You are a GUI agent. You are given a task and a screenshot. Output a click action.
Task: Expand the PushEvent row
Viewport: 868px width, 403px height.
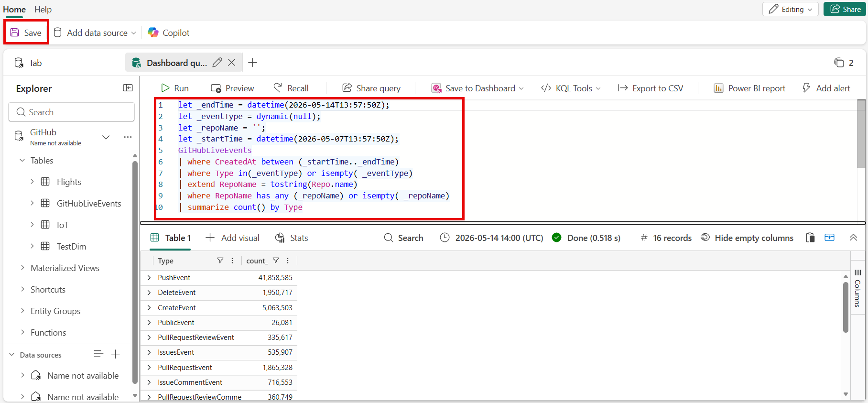(149, 277)
